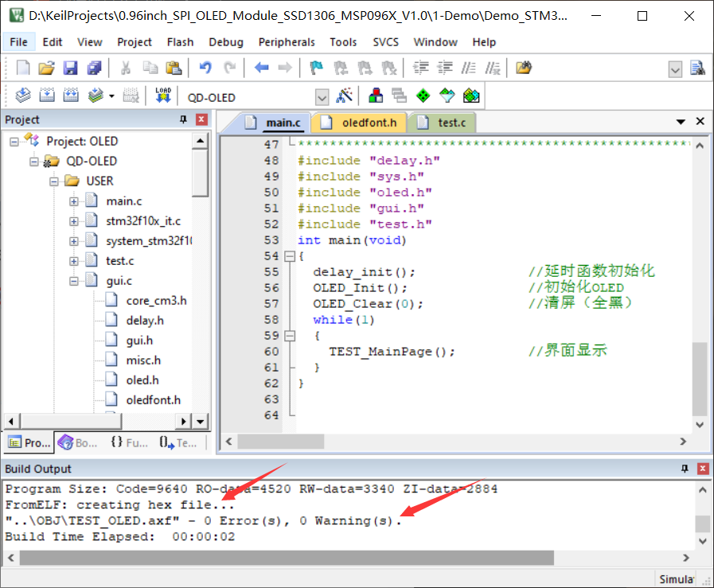Viewport: 714px width, 588px height.
Task: Expand the test.c tree node
Action: click(74, 261)
